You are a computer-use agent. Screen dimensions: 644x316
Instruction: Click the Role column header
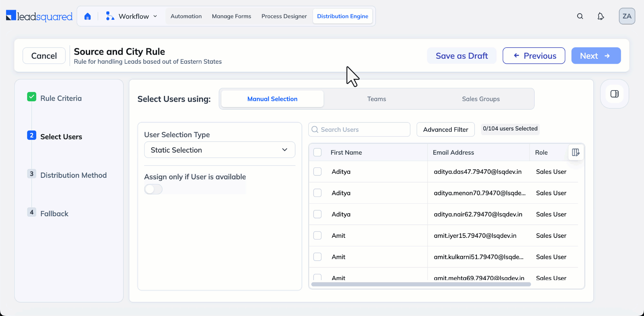point(541,152)
